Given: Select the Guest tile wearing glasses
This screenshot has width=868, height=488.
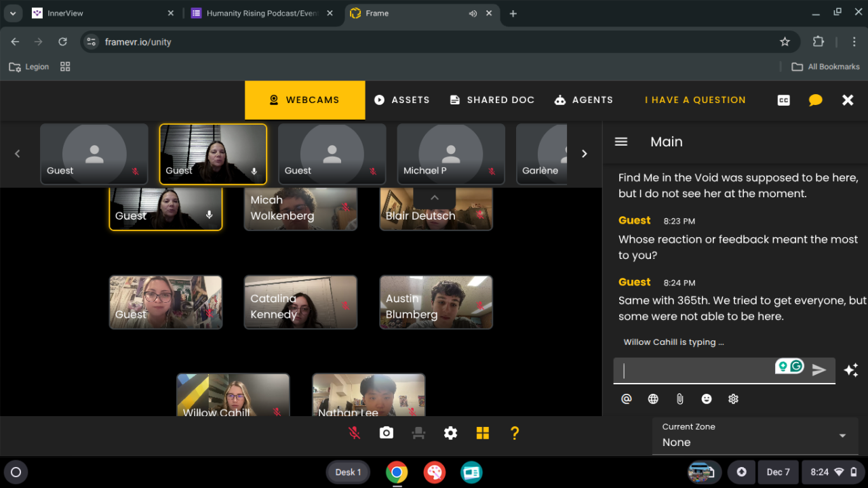Looking at the screenshot, I should (x=165, y=302).
